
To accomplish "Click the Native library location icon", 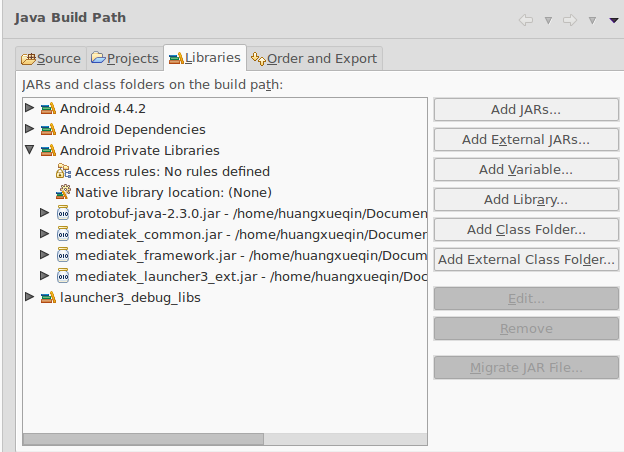I will click(63, 192).
